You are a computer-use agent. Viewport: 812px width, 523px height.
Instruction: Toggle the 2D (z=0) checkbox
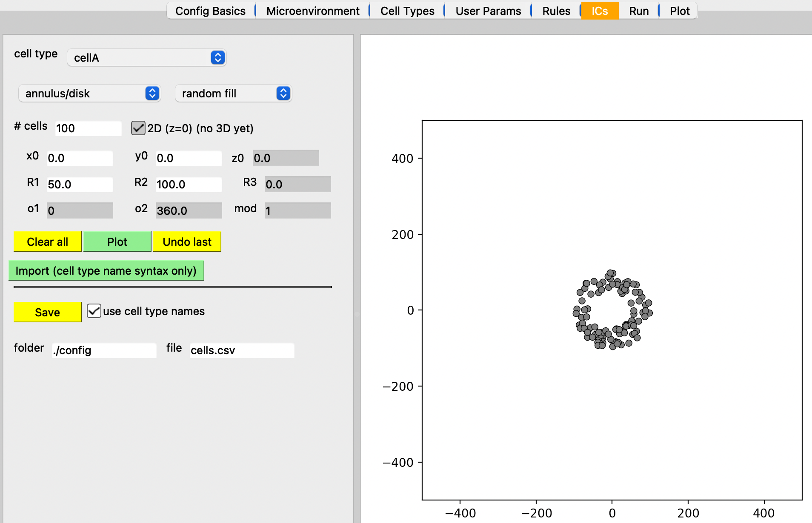tap(138, 128)
